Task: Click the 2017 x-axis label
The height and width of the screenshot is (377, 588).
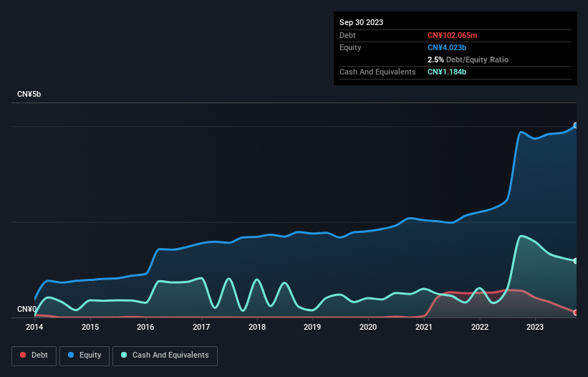Action: click(x=201, y=327)
